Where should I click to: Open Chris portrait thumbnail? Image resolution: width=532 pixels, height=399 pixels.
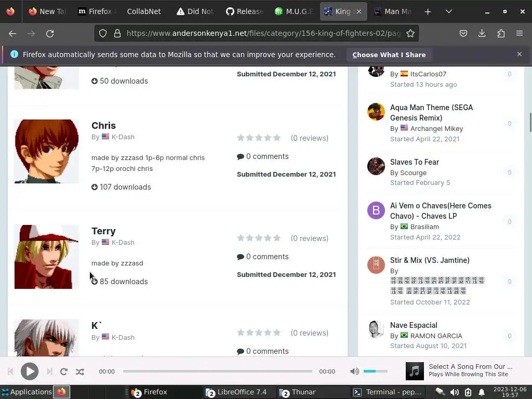coord(46,151)
